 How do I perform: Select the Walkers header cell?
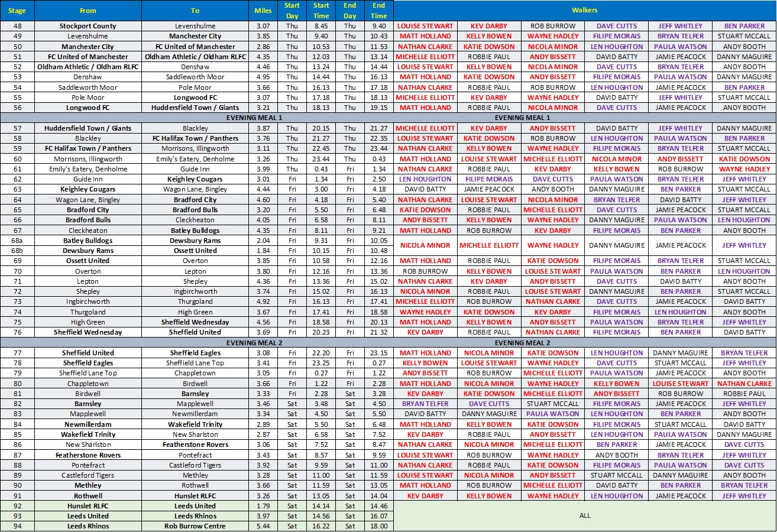coord(584,11)
